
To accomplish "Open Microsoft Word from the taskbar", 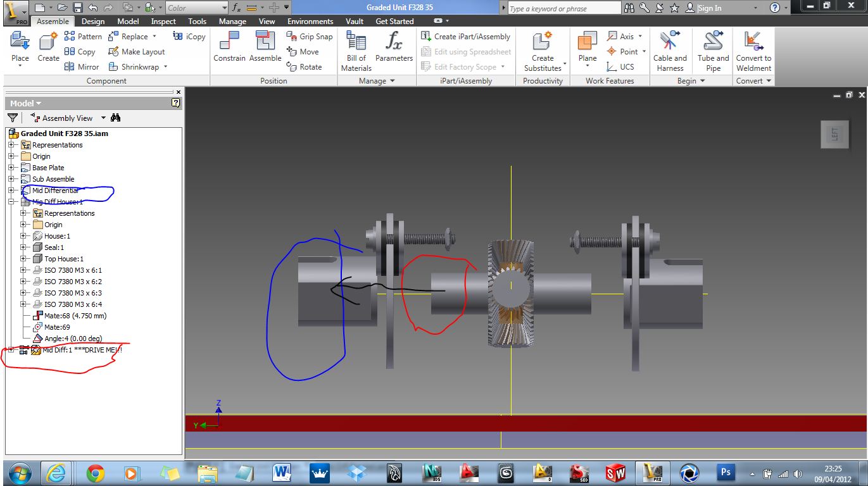I will (282, 473).
